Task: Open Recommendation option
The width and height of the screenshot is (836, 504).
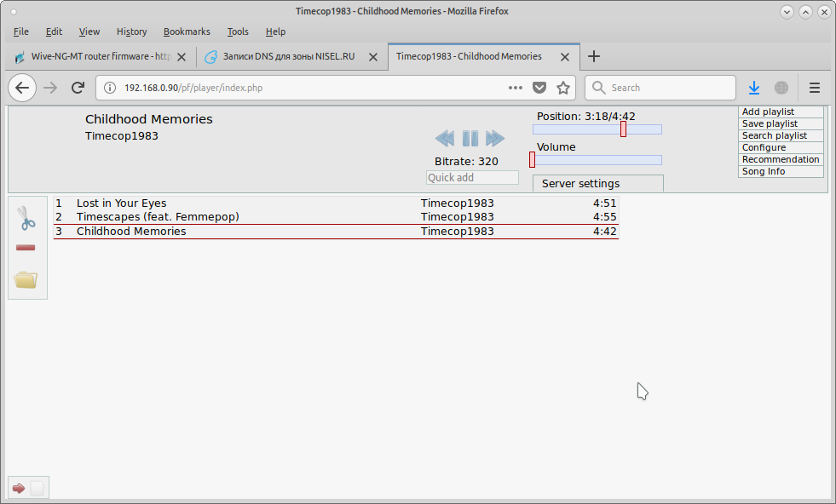Action: click(781, 159)
